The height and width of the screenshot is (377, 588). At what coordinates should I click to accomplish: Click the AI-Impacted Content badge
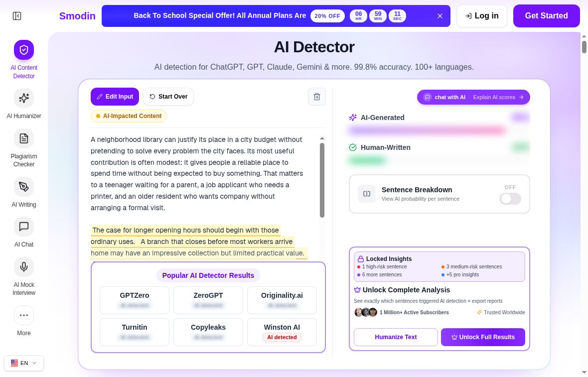[x=129, y=116]
